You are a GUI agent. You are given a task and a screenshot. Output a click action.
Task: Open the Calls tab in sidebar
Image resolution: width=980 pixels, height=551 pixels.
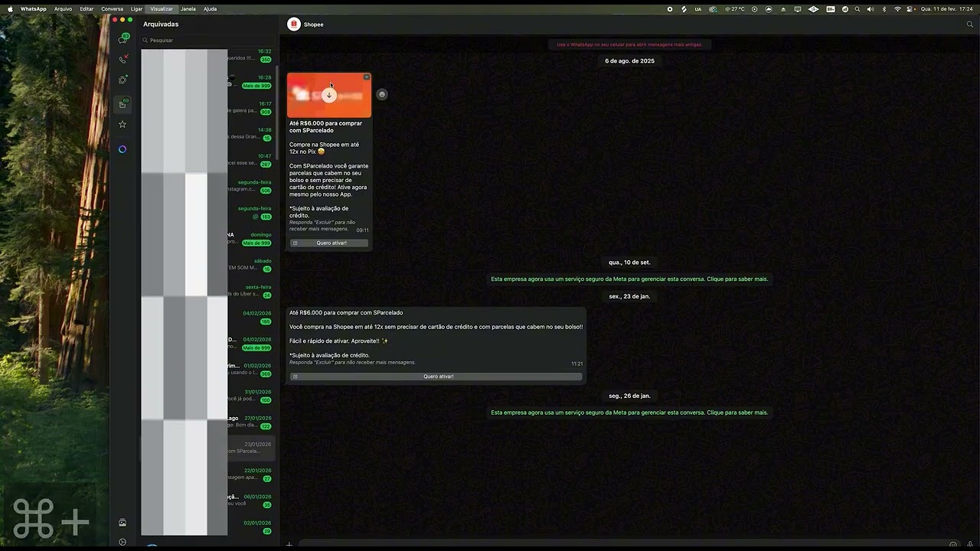(122, 59)
